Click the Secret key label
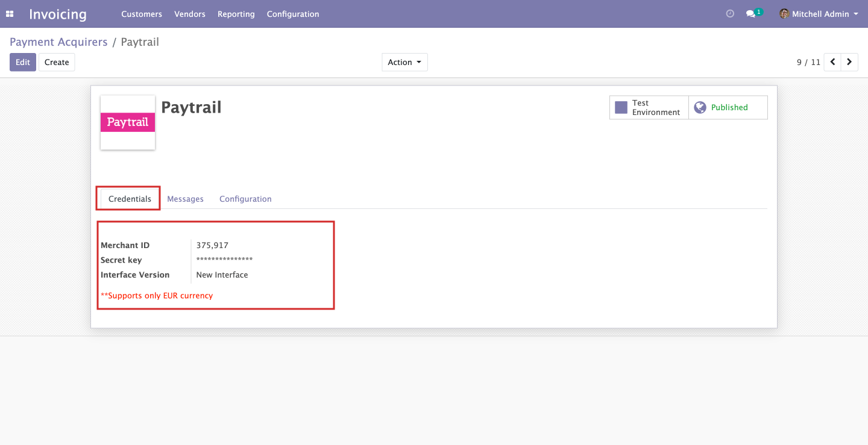868x445 pixels. tap(121, 260)
